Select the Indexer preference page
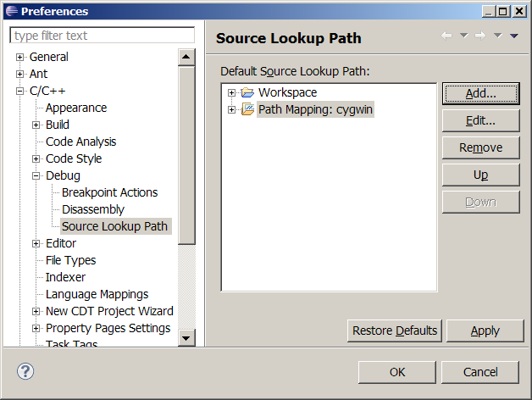This screenshot has width=532, height=400. (x=65, y=277)
